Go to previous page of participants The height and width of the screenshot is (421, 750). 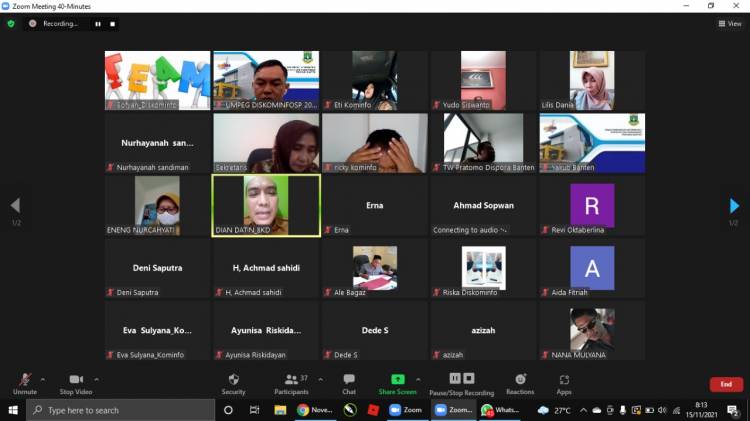click(15, 205)
